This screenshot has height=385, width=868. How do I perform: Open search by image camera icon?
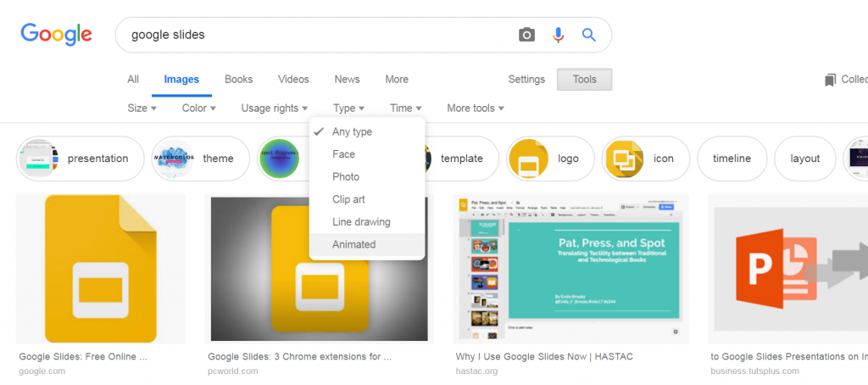click(x=527, y=35)
